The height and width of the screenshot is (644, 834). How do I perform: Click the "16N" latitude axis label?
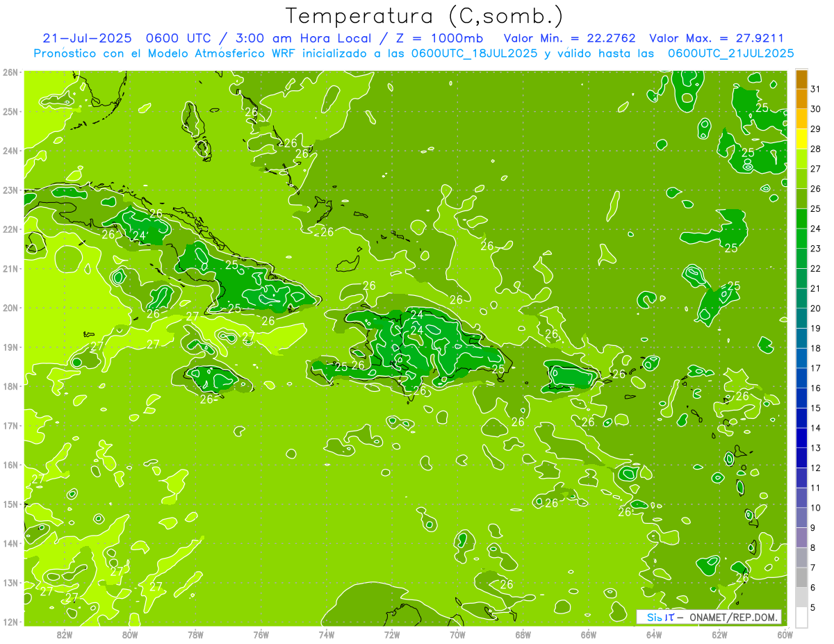pyautogui.click(x=10, y=465)
